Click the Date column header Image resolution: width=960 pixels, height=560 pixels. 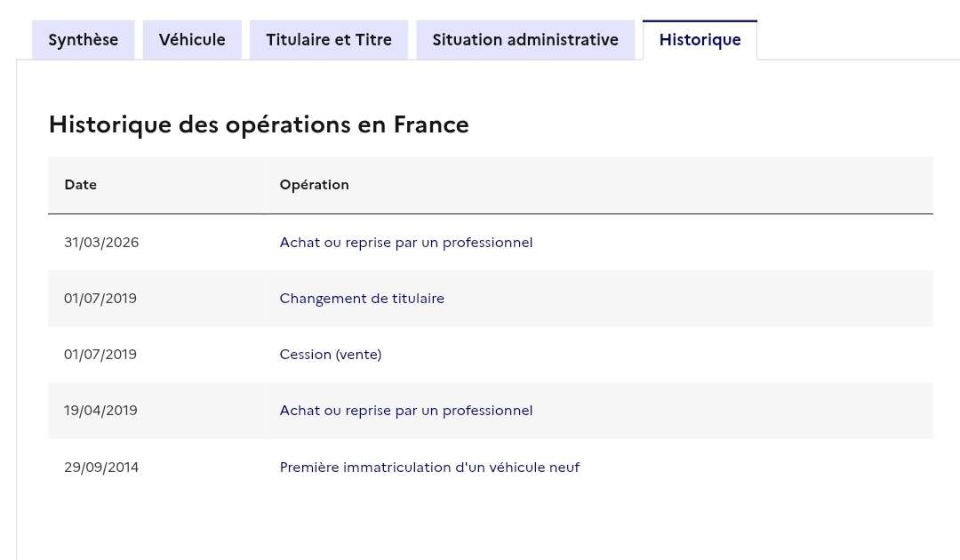(x=80, y=185)
